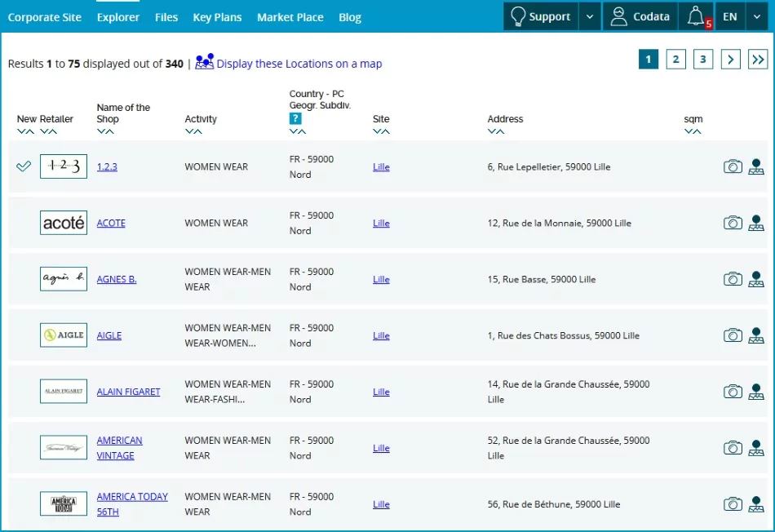Go to results page 2
The width and height of the screenshot is (775, 532).
click(x=675, y=60)
